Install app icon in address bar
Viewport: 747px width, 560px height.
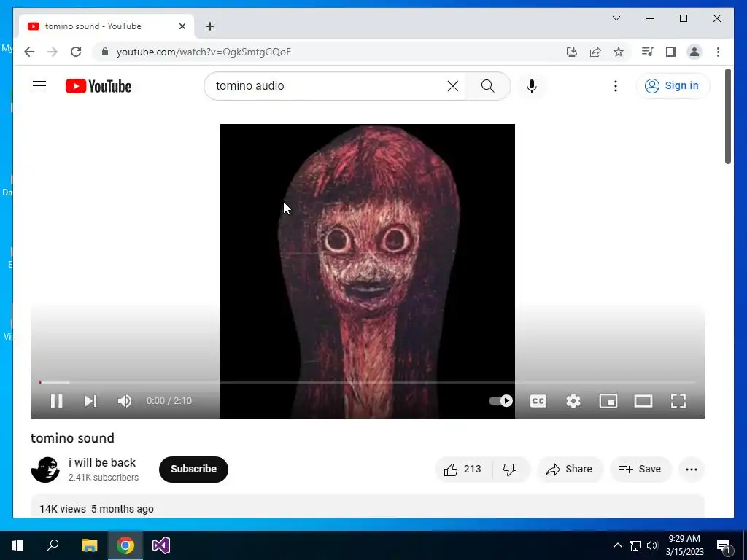click(x=572, y=52)
